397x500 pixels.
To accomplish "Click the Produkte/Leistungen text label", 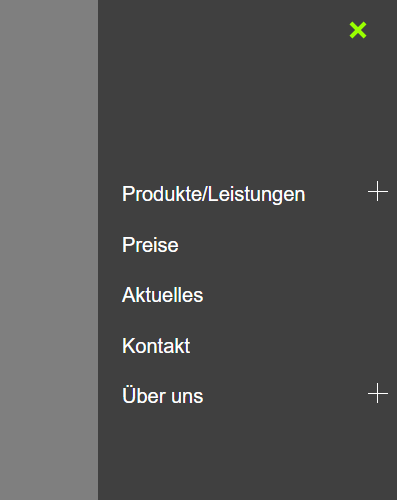I will click(x=213, y=194).
